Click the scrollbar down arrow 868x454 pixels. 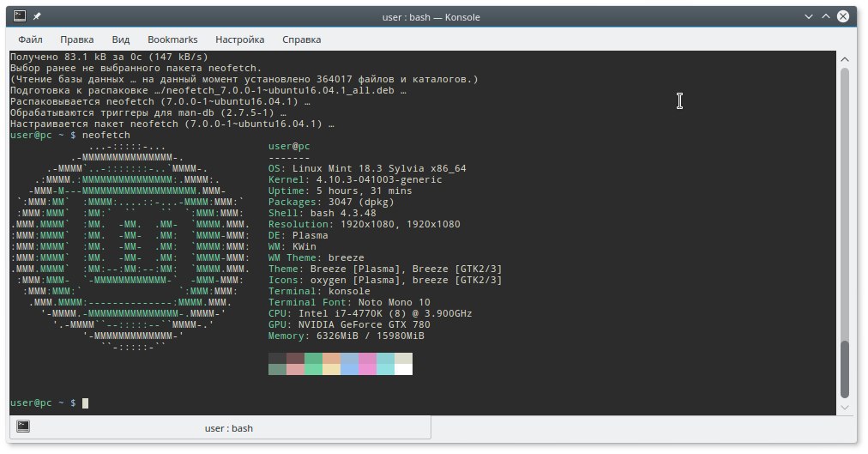click(x=845, y=408)
